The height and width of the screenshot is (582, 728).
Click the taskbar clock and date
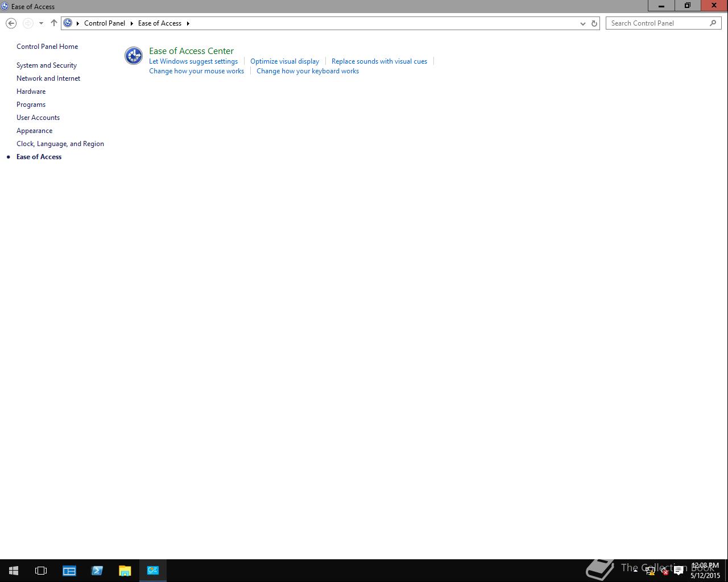pyautogui.click(x=705, y=571)
